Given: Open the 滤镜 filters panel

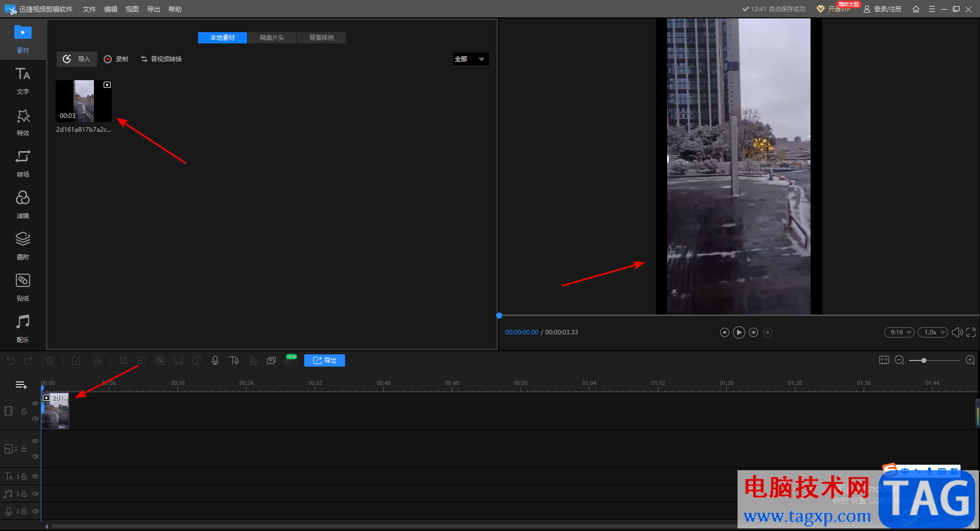Looking at the screenshot, I should pyautogui.click(x=22, y=205).
